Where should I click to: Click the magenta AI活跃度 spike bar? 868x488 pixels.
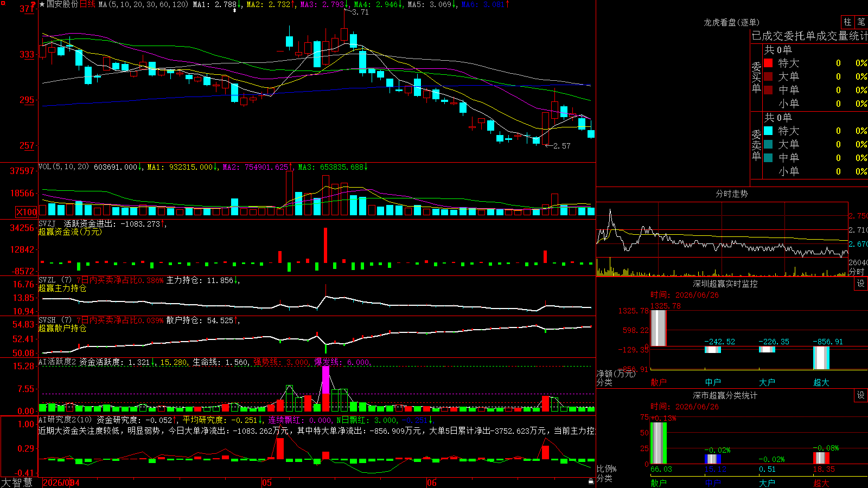[325, 380]
